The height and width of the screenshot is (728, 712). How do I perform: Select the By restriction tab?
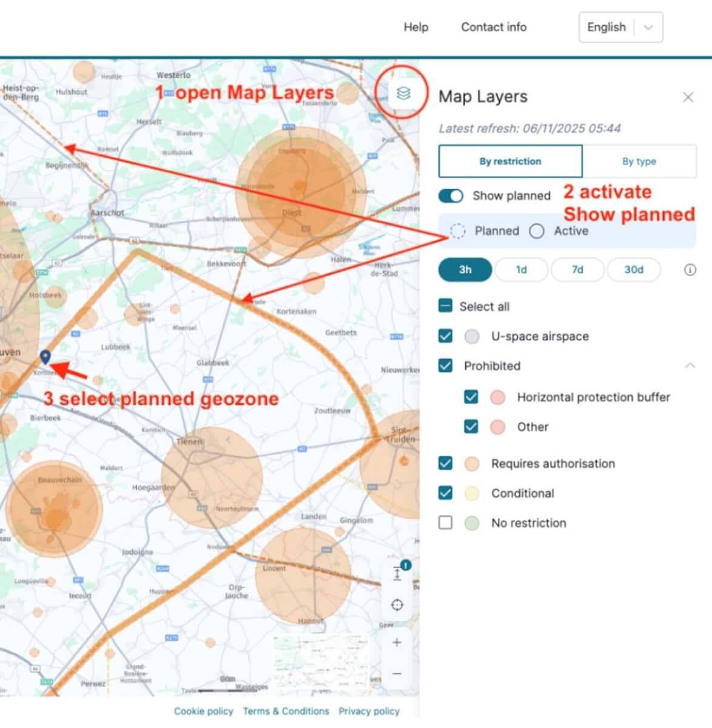pos(510,161)
